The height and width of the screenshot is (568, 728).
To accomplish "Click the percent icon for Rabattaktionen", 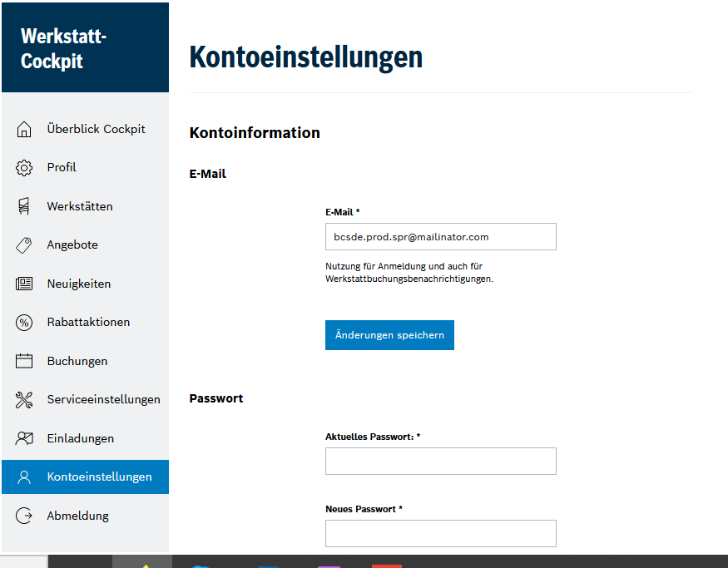I will pos(24,323).
